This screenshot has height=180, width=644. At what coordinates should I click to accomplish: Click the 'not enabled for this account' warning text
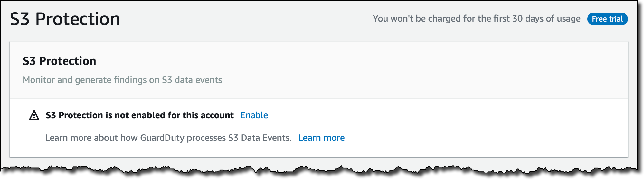140,115
